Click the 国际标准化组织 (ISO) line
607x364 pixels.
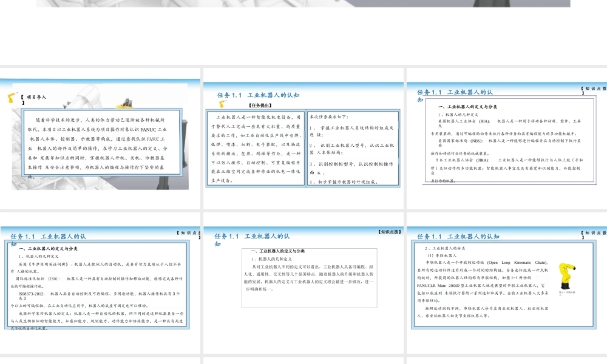99,278
